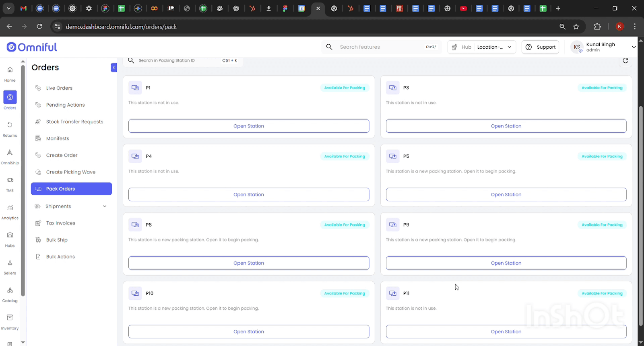The width and height of the screenshot is (644, 346).
Task: Open Station for P1
Action: [x=248, y=126]
